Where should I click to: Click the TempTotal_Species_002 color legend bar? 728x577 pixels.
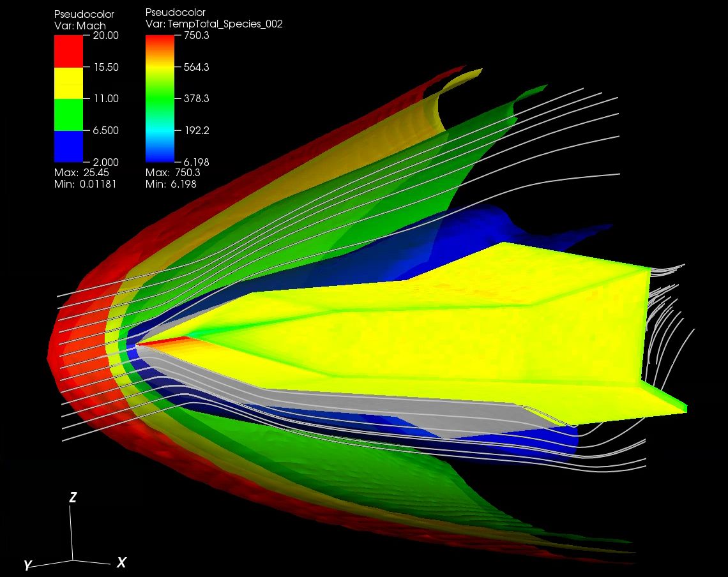coord(160,98)
